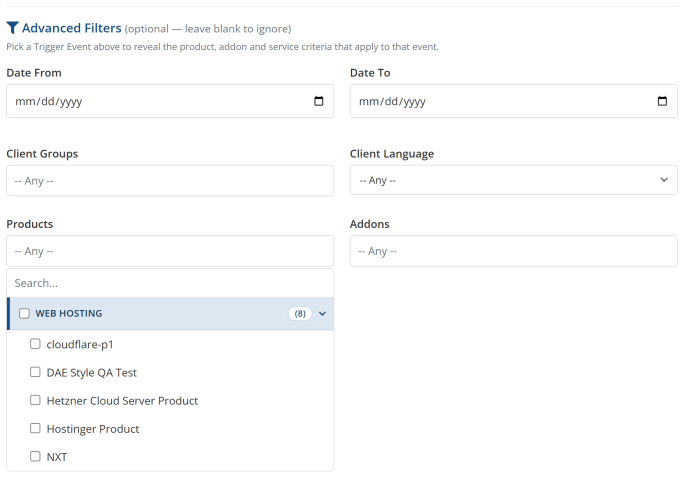This screenshot has width=684, height=502.
Task: Focus the products Search box
Action: (x=170, y=283)
